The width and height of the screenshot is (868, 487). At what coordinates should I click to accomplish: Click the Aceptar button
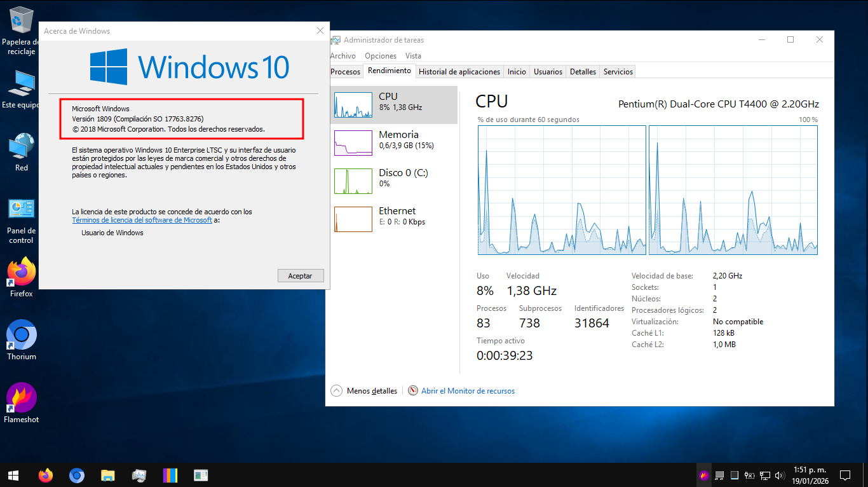click(x=301, y=276)
